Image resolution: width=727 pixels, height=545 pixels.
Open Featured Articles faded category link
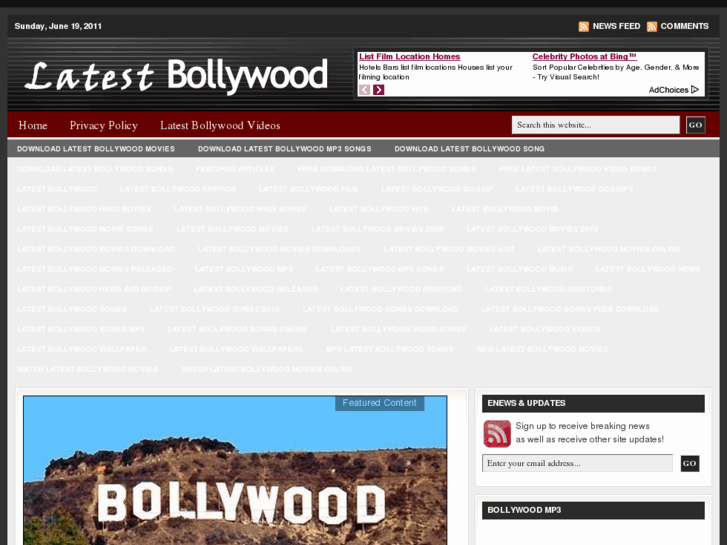[236, 169]
